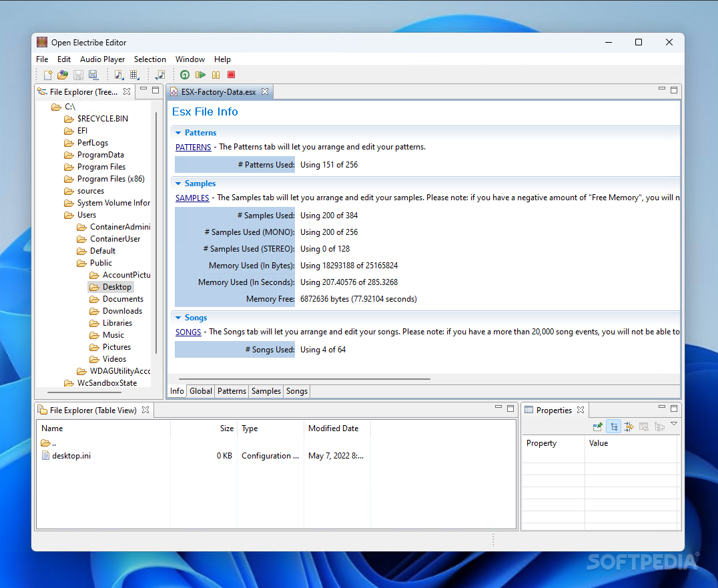This screenshot has height=588, width=718.
Task: Open the Window menu
Action: pyautogui.click(x=190, y=59)
